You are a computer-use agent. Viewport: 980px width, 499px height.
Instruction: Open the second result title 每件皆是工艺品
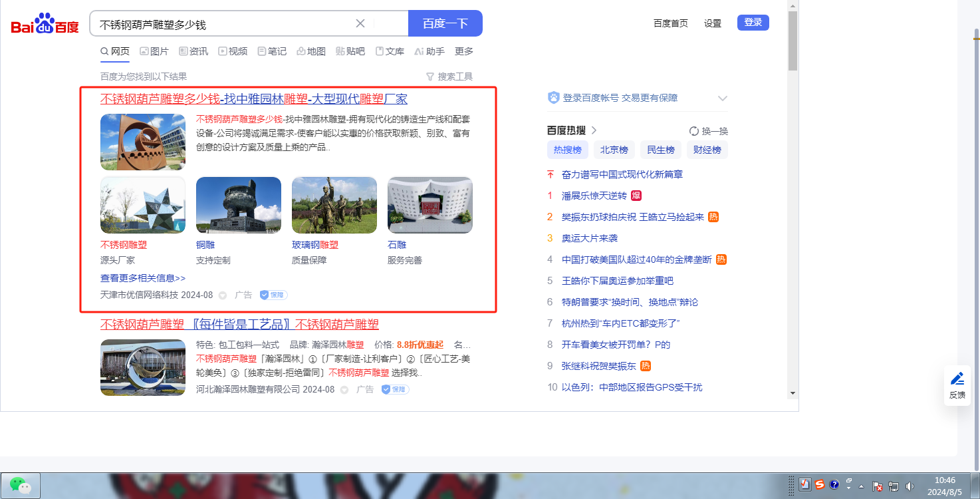point(239,324)
